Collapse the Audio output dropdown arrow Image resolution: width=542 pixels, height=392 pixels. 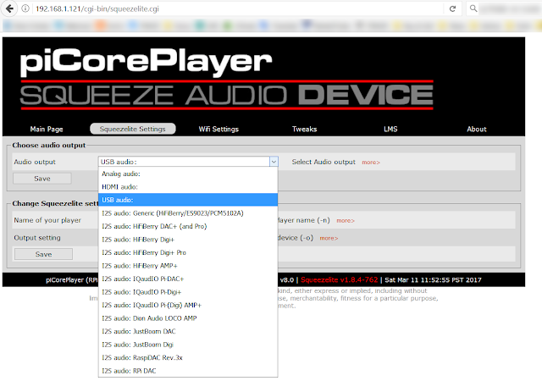[x=274, y=162]
